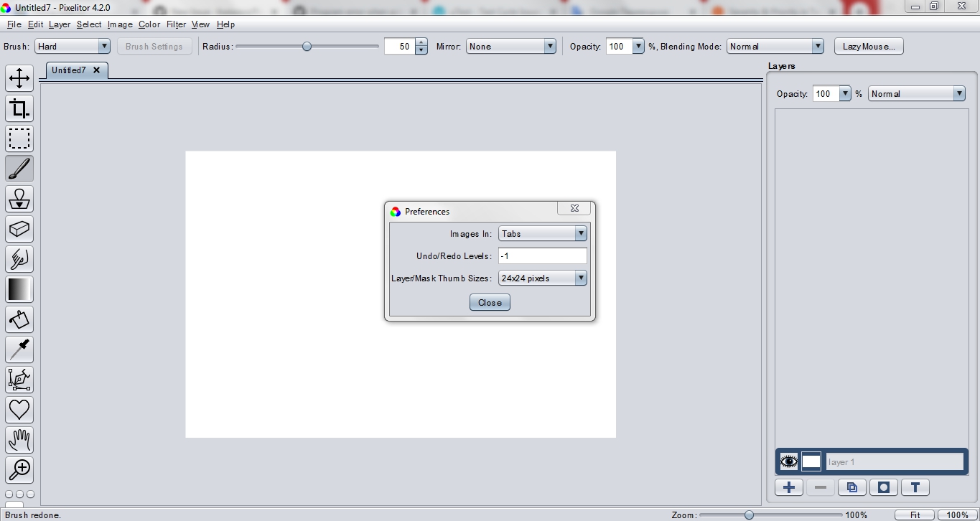Image resolution: width=980 pixels, height=521 pixels.
Task: Open the layer blending mode dropdown
Action: tap(917, 93)
